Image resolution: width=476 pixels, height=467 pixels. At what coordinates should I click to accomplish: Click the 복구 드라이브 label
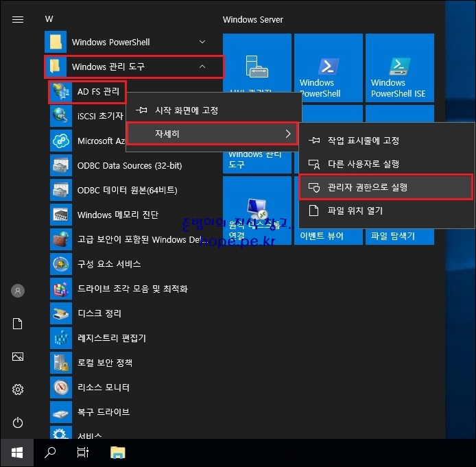(103, 412)
